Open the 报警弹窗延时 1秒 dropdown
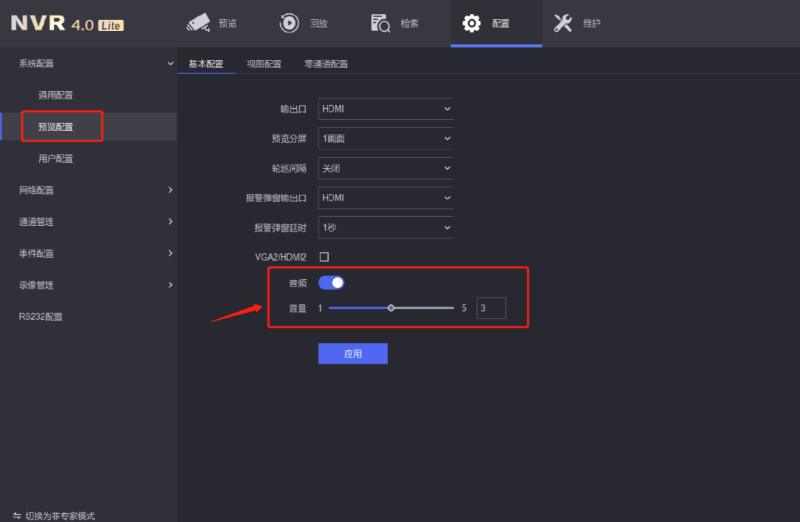 coord(386,228)
